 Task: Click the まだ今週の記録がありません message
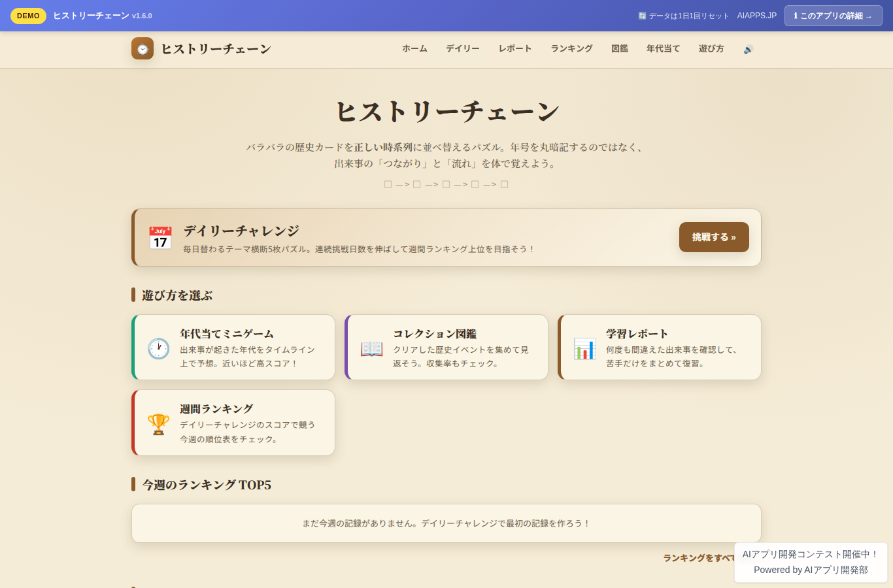(x=446, y=523)
